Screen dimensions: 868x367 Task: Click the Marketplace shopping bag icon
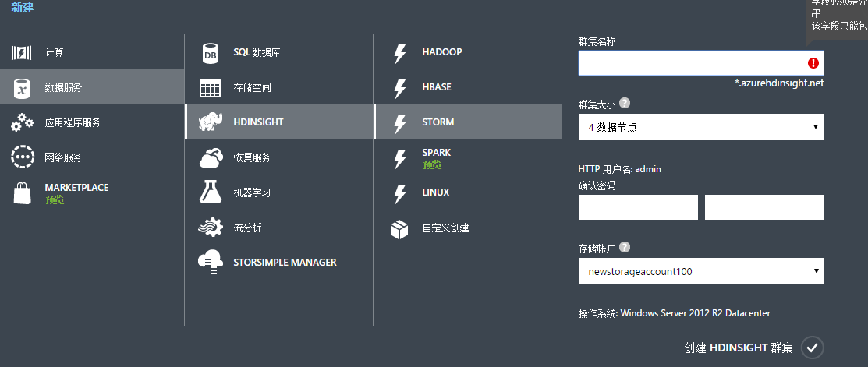click(22, 192)
